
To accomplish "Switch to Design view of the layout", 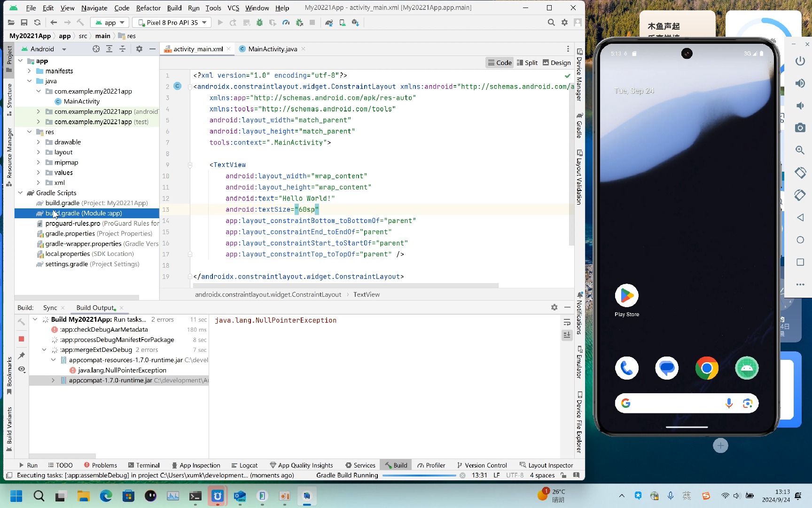I will tap(556, 63).
